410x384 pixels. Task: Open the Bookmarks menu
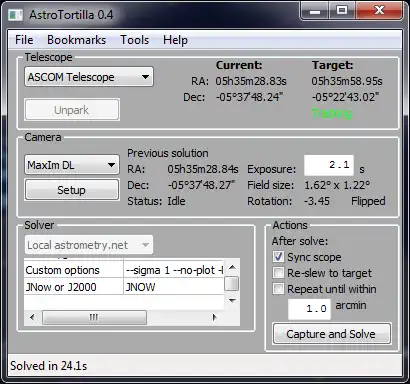pyautogui.click(x=76, y=40)
